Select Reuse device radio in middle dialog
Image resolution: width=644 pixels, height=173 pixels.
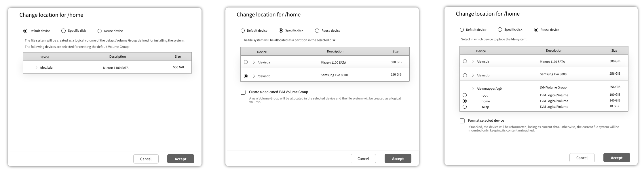(317, 31)
